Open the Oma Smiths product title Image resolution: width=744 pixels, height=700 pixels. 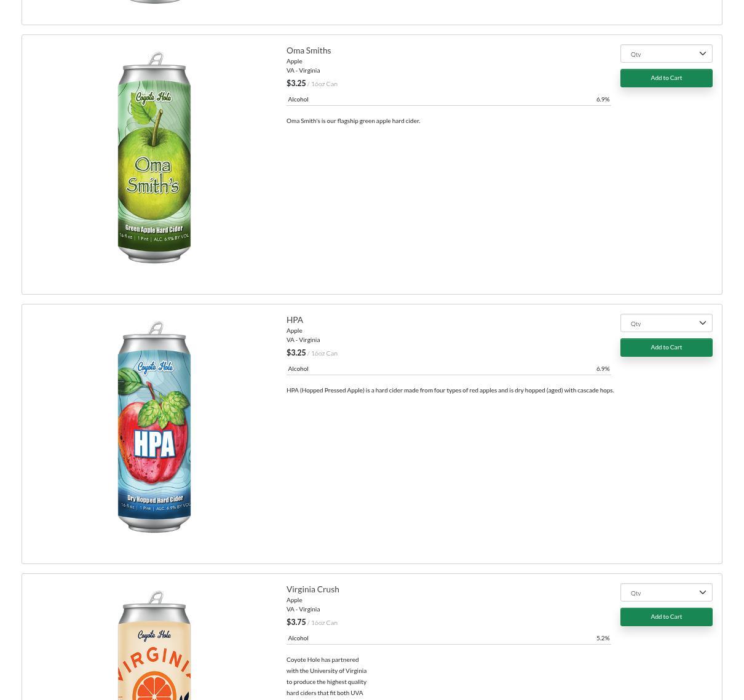coord(309,50)
